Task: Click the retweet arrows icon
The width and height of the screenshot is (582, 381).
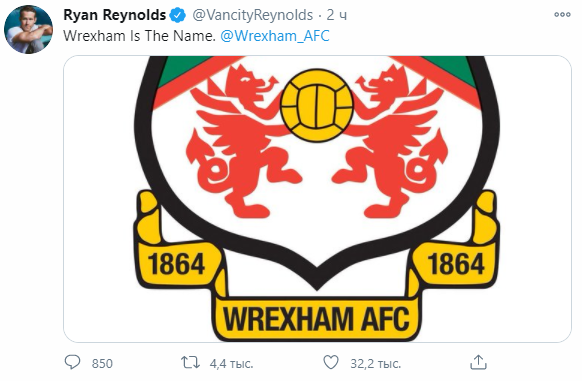Action: tap(190, 362)
